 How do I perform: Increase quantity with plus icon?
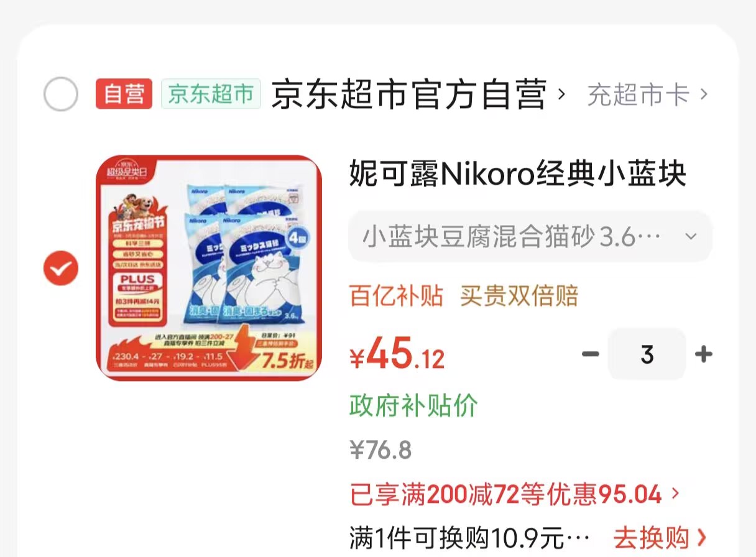[x=703, y=354]
